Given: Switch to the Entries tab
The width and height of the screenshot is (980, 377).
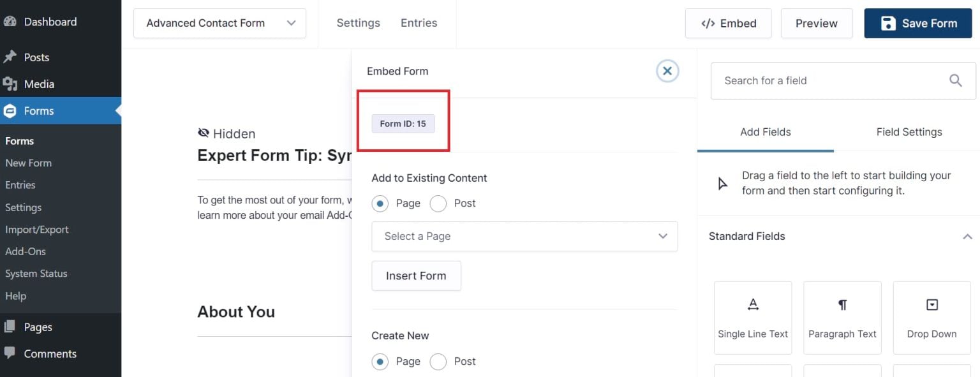Looking at the screenshot, I should (x=419, y=22).
